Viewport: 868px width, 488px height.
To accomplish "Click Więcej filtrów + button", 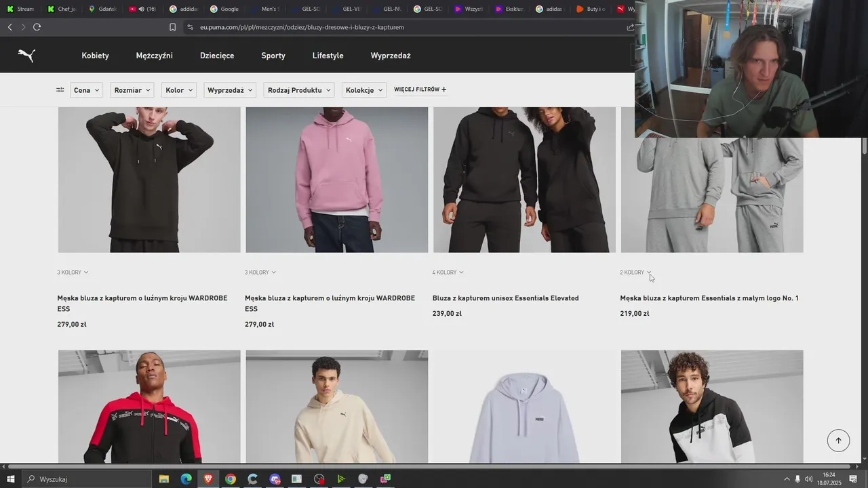I will pyautogui.click(x=420, y=89).
